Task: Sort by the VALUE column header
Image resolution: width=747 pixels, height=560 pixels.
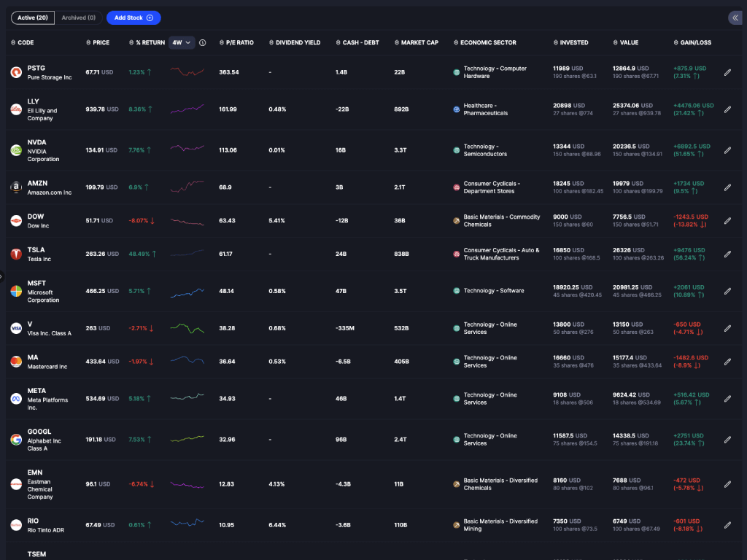Action: coord(625,43)
